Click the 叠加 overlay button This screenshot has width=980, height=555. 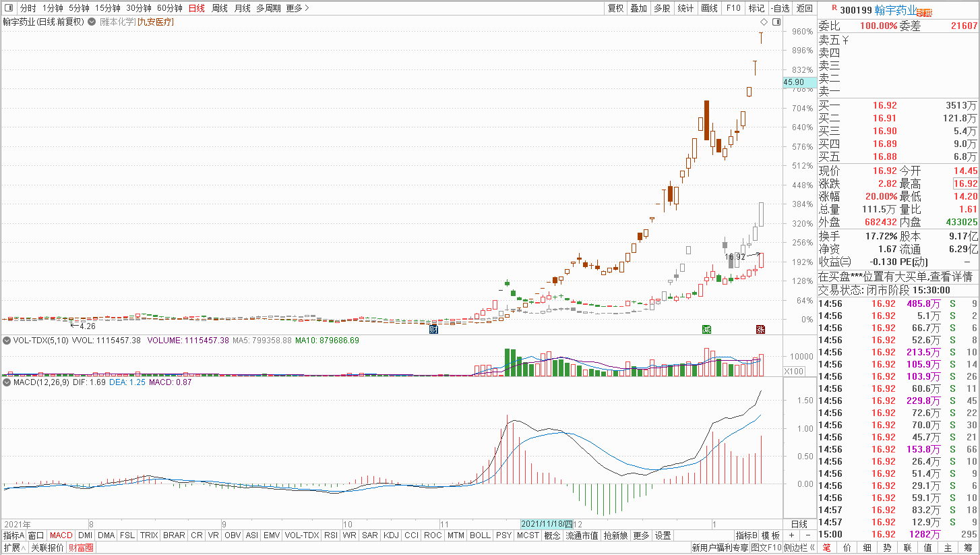coord(638,8)
